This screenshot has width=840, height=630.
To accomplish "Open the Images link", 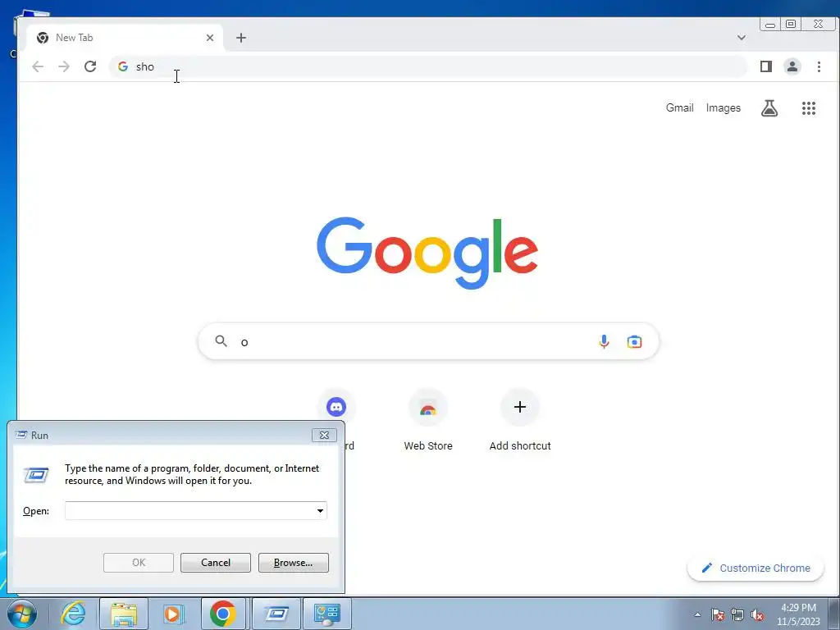I will click(x=724, y=107).
